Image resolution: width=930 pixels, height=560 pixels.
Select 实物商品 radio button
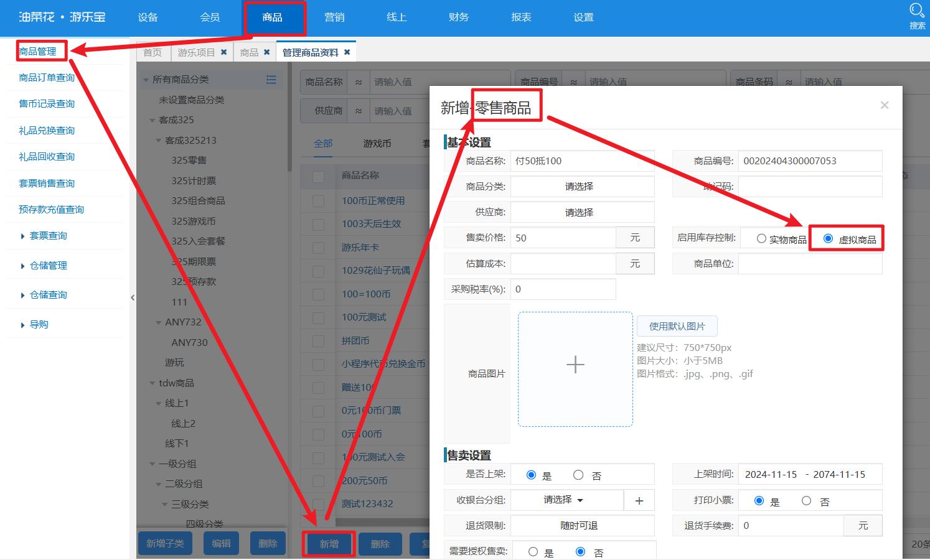[761, 238]
